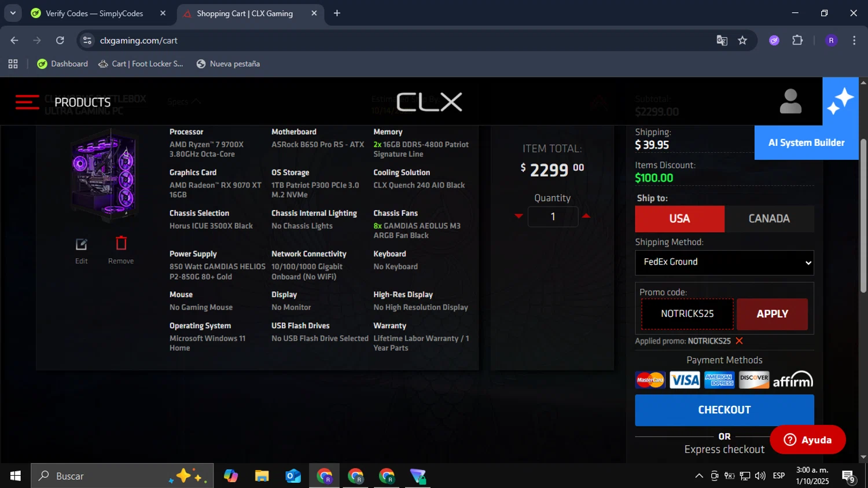Click the translate page icon
Viewport: 868px width, 488px height.
(722, 41)
